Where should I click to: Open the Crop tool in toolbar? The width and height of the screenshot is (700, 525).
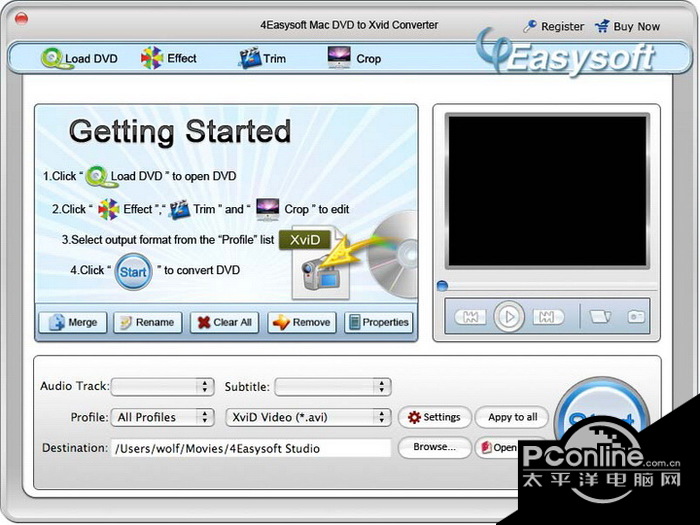354,58
